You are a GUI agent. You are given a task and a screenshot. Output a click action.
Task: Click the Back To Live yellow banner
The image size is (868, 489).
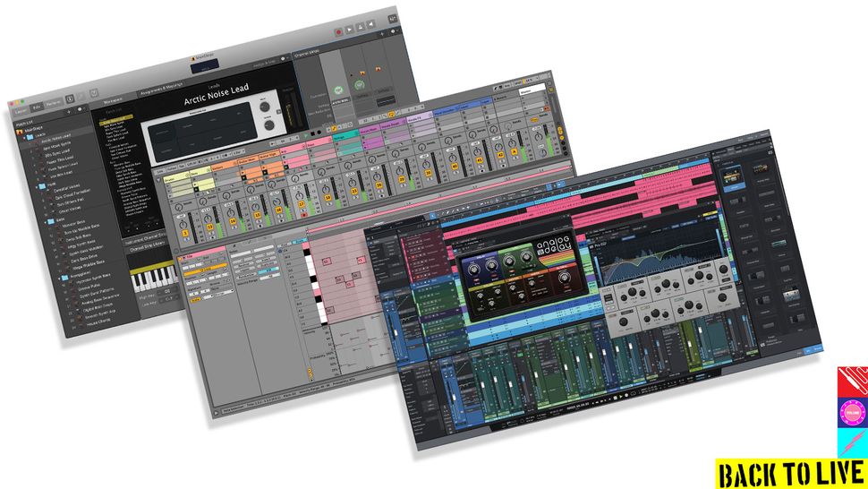(x=790, y=474)
